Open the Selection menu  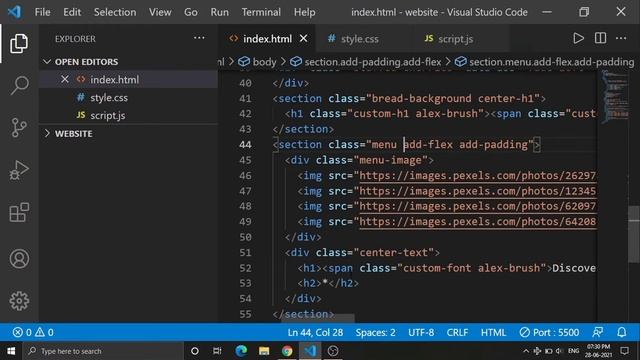pyautogui.click(x=115, y=12)
